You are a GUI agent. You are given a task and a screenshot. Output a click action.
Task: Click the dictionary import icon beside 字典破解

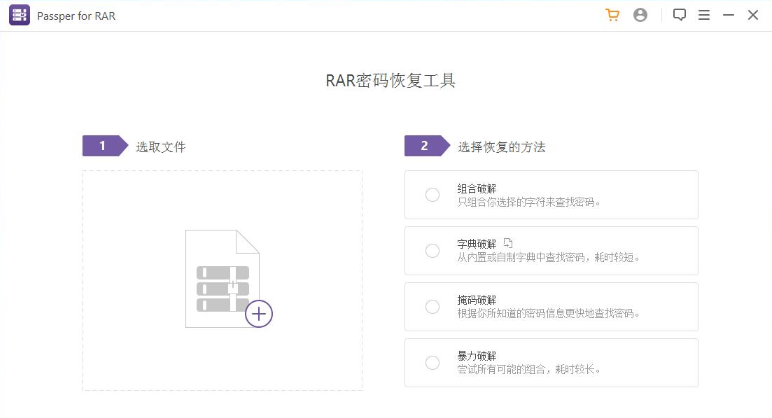click(508, 243)
